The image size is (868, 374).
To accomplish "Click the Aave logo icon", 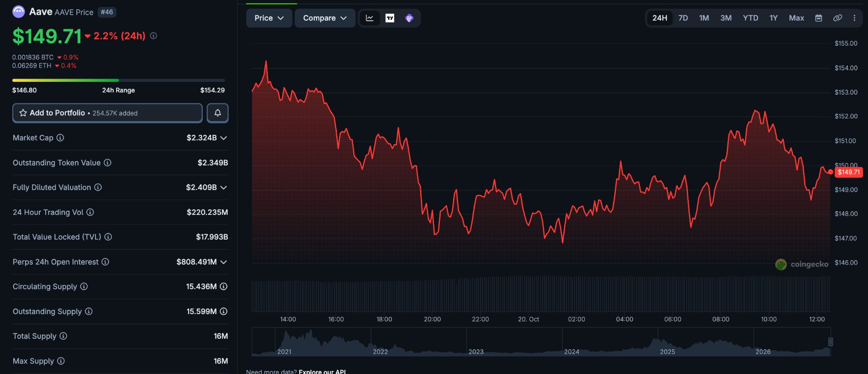I will 19,12.
